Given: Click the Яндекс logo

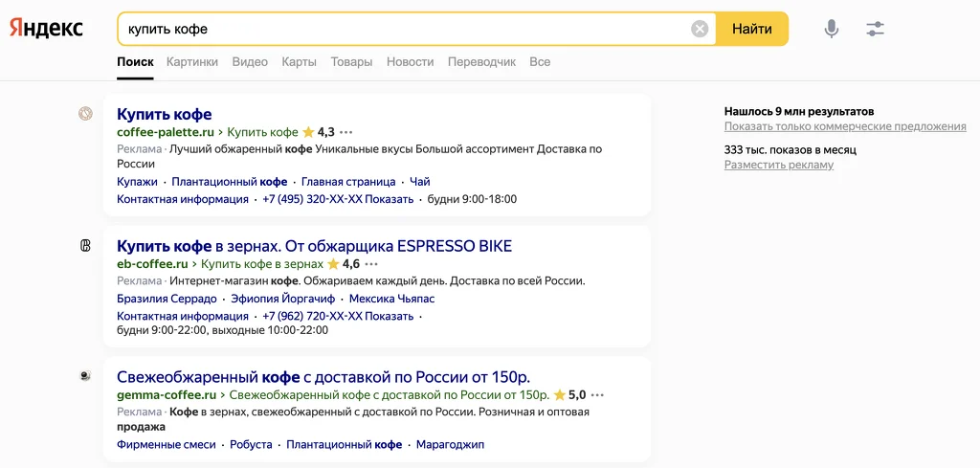Looking at the screenshot, I should tap(46, 28).
